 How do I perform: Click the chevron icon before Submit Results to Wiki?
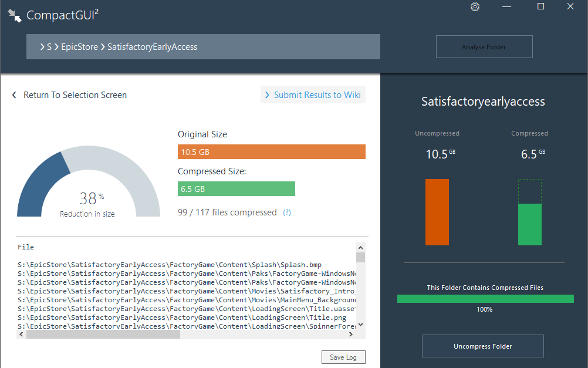pyautogui.click(x=268, y=94)
